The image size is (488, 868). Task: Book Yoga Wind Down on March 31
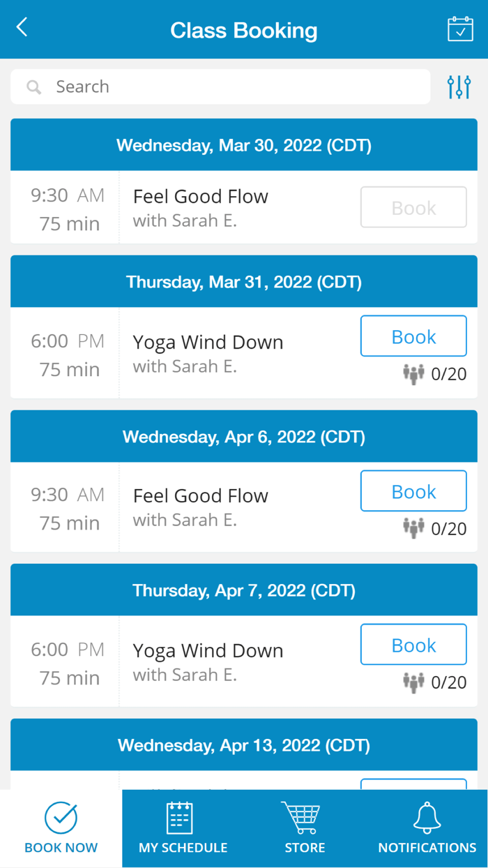pyautogui.click(x=413, y=336)
